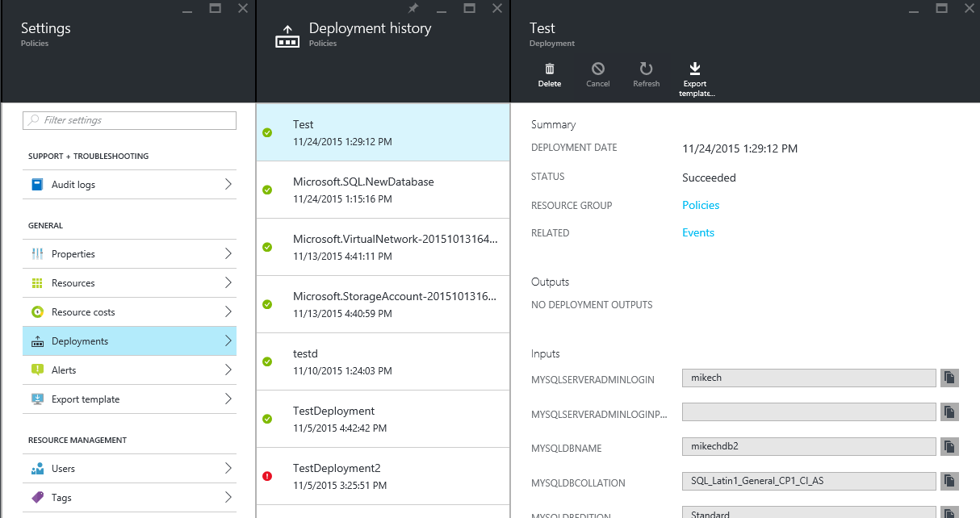This screenshot has width=980, height=518.
Task: Expand the Deployments chevron
Action: pyautogui.click(x=228, y=341)
